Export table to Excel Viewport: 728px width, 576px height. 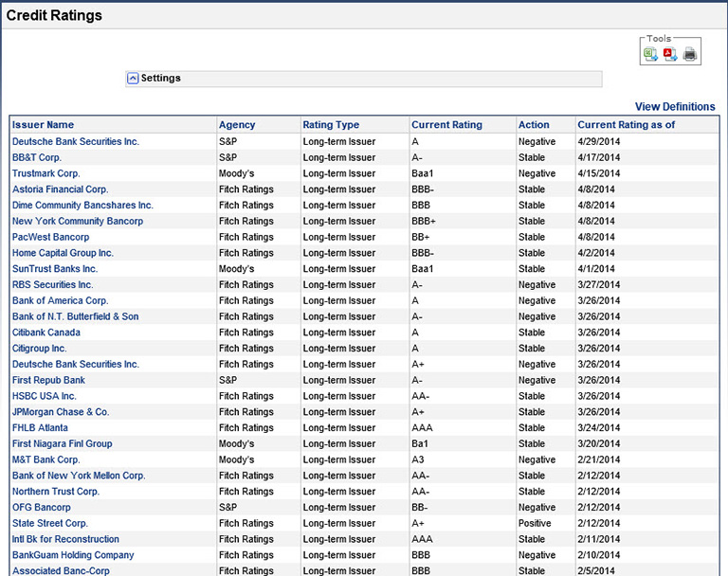point(651,54)
